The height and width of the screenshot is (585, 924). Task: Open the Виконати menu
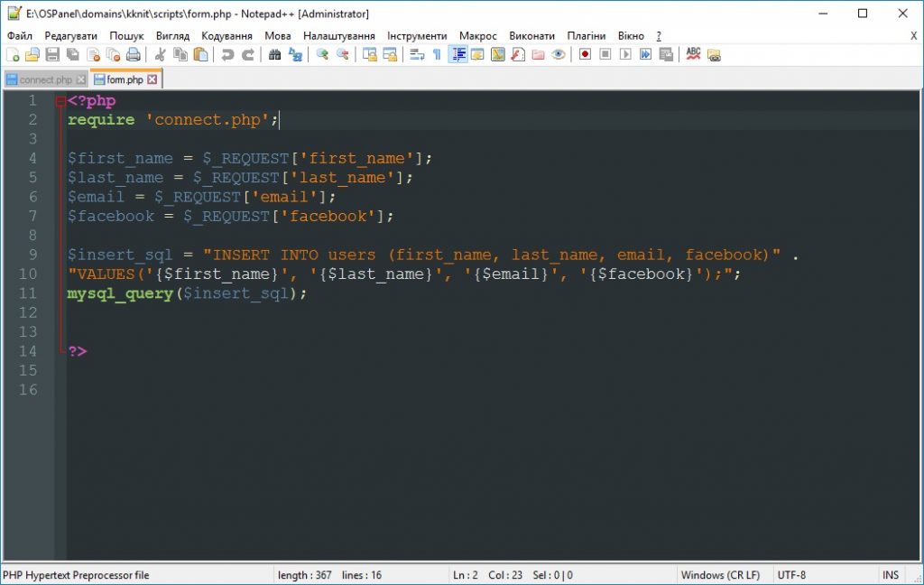[532, 36]
